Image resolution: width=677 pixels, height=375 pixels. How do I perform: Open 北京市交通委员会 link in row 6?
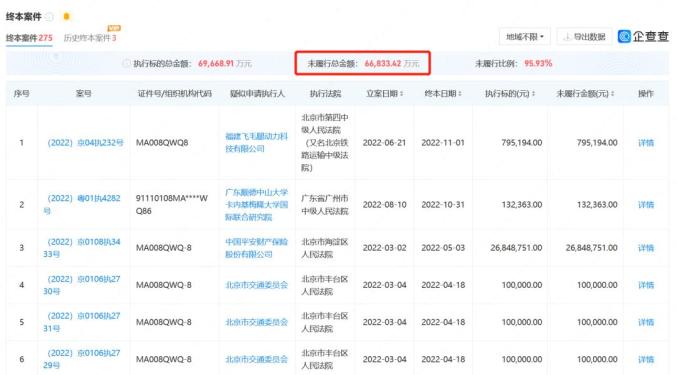[256, 359]
